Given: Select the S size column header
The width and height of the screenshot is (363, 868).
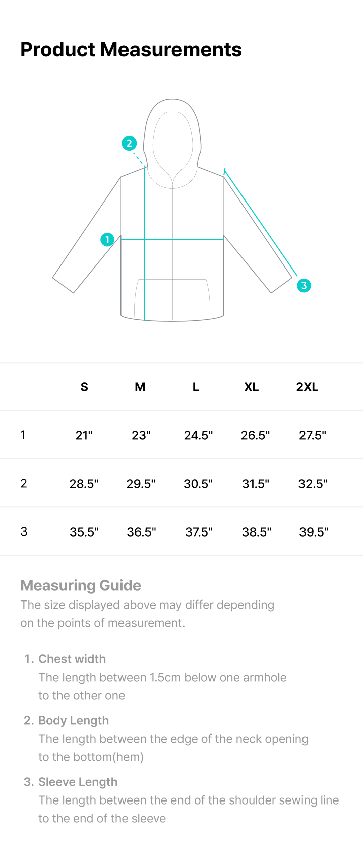Looking at the screenshot, I should click(x=84, y=387).
